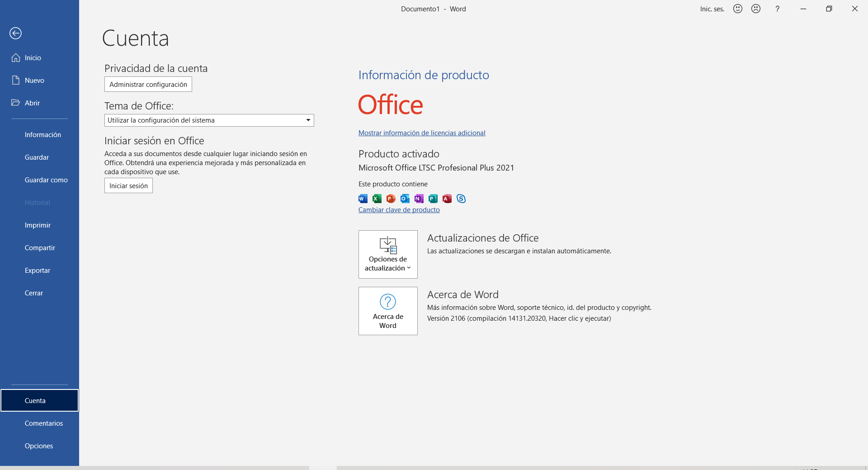Choose Guardar in the sidebar
868x470 pixels.
tap(39, 157)
